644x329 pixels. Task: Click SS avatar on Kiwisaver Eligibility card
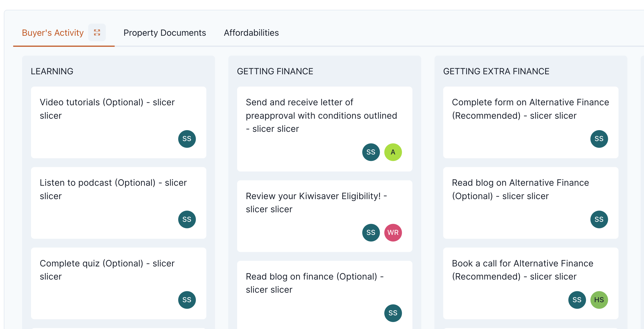[371, 233]
